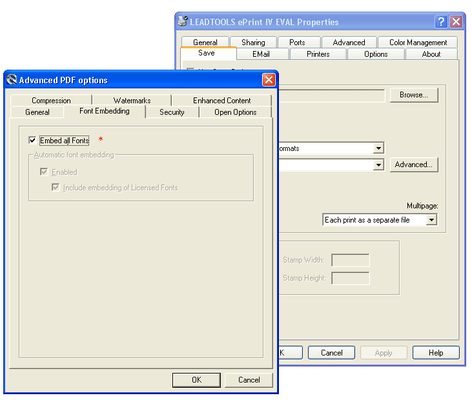This screenshot has height=400, width=472.
Task: Click the Help button
Action: 436,353
